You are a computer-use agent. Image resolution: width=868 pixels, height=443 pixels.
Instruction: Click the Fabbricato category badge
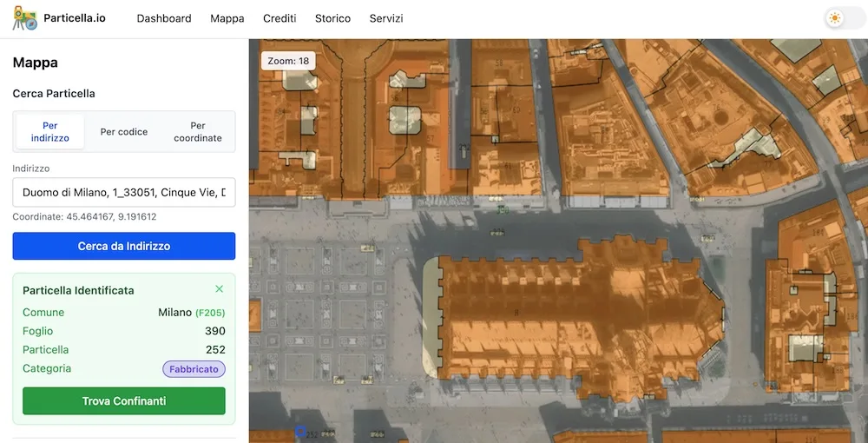click(x=194, y=369)
